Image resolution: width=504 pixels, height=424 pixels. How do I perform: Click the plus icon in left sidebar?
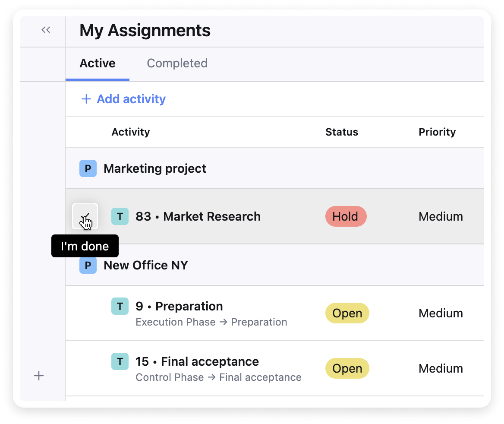click(x=39, y=376)
